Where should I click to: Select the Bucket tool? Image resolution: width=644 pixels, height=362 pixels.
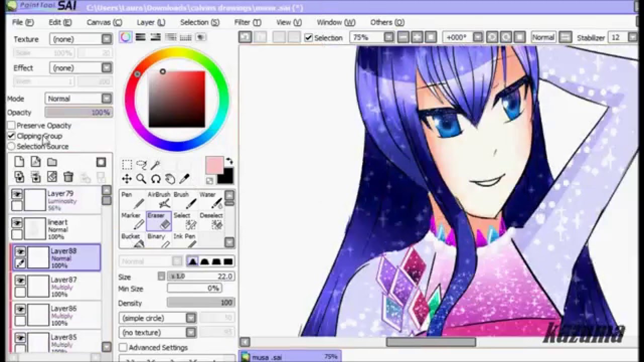coord(133,240)
